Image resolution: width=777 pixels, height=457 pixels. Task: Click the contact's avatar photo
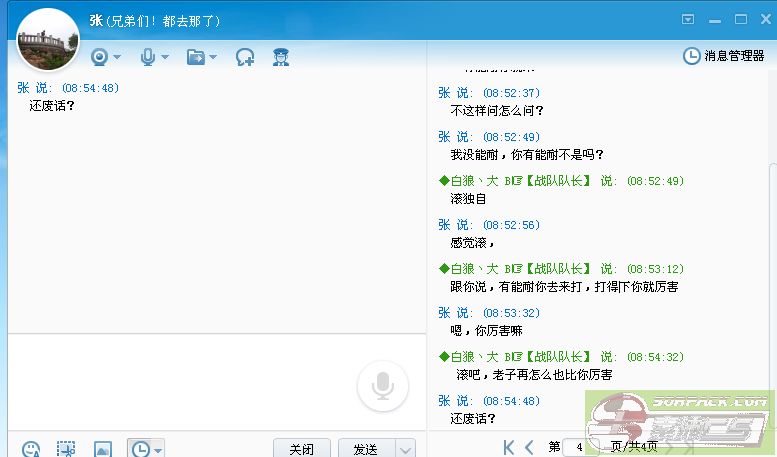pyautogui.click(x=47, y=40)
